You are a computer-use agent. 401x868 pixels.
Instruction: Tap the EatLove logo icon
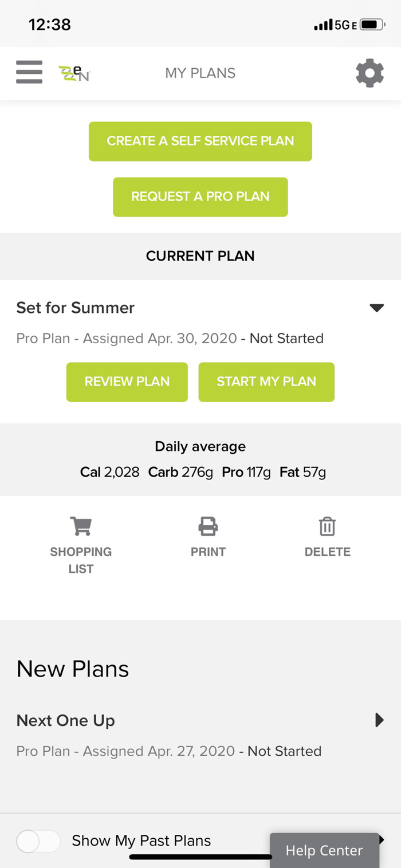coord(74,73)
